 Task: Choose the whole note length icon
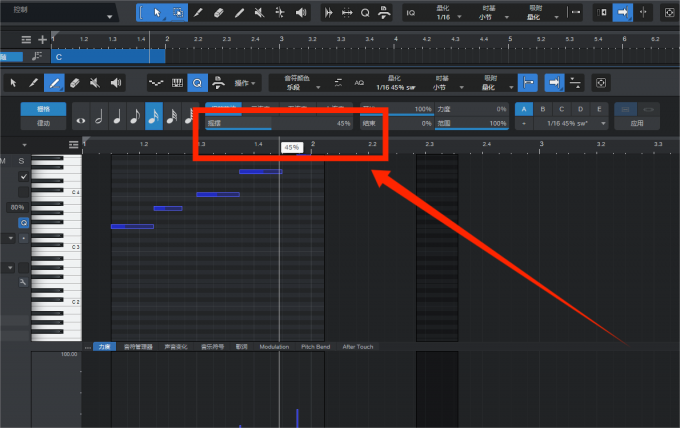coord(81,117)
